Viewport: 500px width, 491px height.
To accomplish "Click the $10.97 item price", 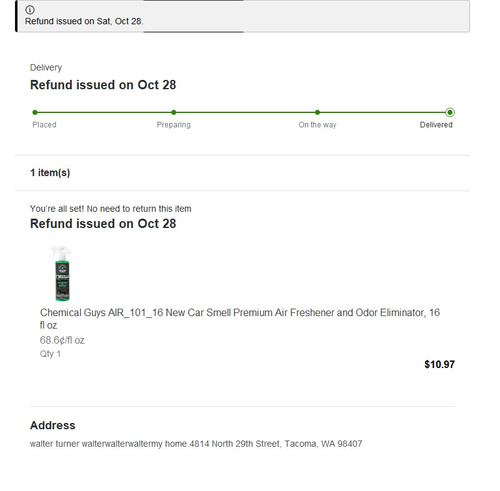I will tap(439, 364).
